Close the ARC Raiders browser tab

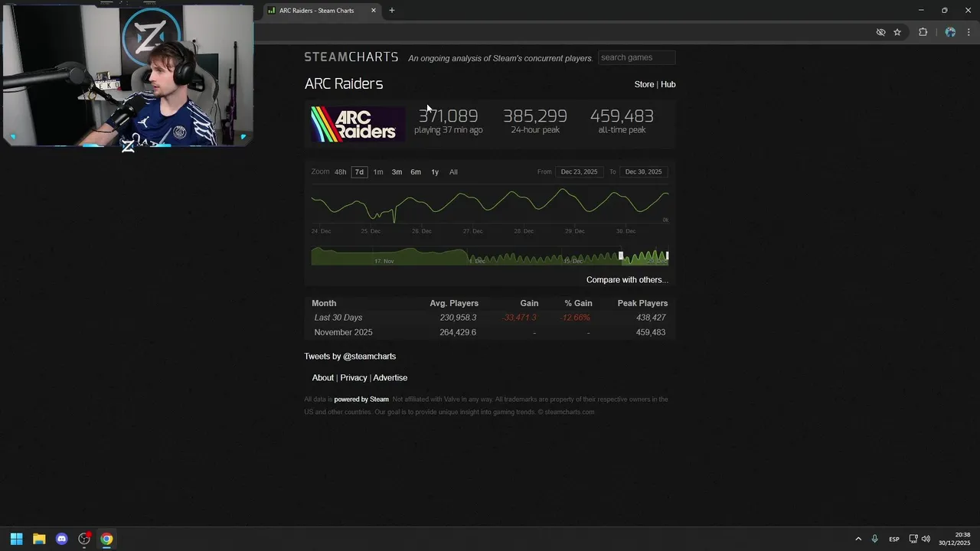[x=374, y=11]
